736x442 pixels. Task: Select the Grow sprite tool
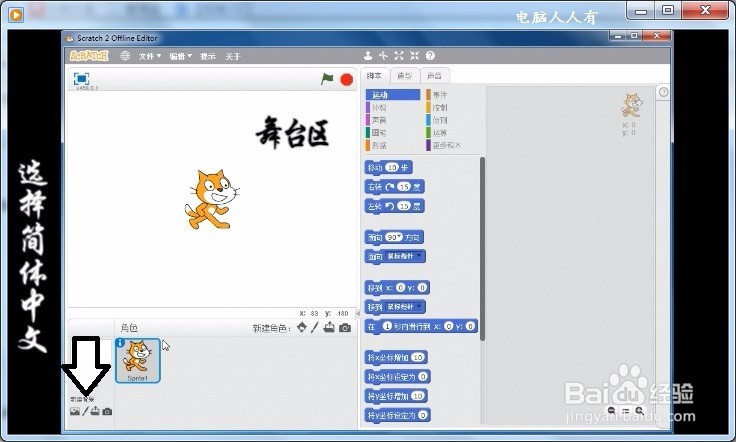[x=399, y=56]
